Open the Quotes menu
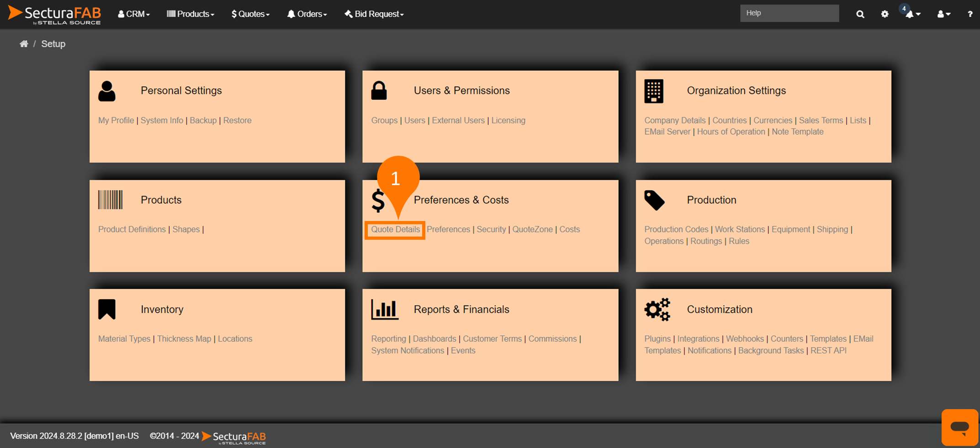The height and width of the screenshot is (448, 980). click(250, 14)
